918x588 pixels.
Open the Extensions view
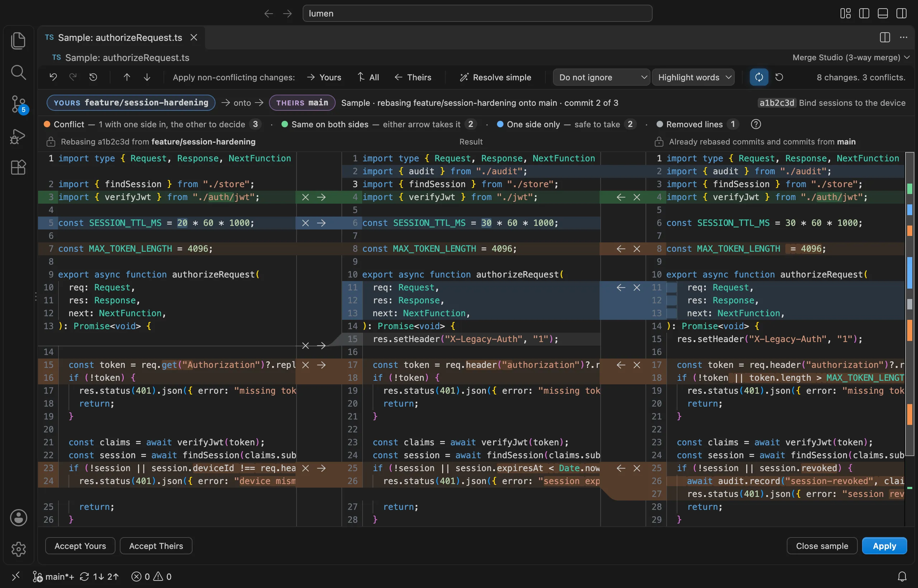[x=18, y=167]
